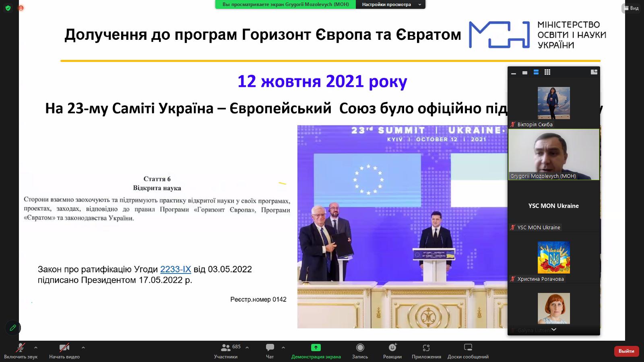
Task: Click the Відкрита наука subheading
Action: (157, 188)
